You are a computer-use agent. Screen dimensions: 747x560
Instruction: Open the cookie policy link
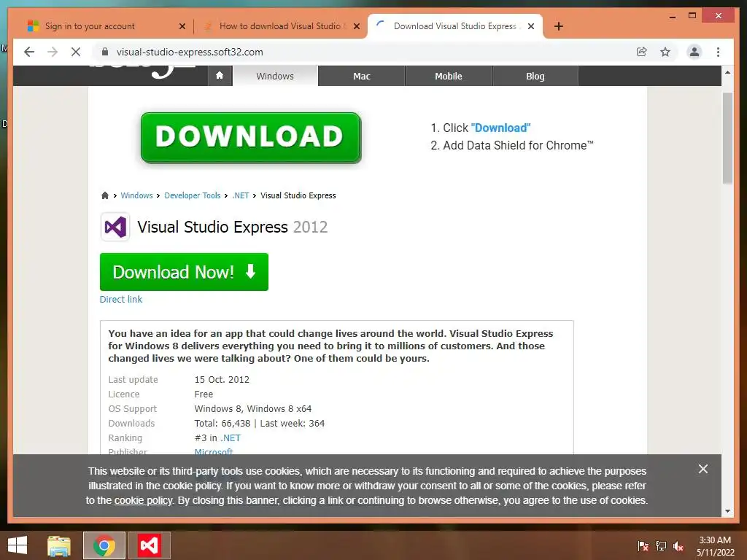[143, 500]
